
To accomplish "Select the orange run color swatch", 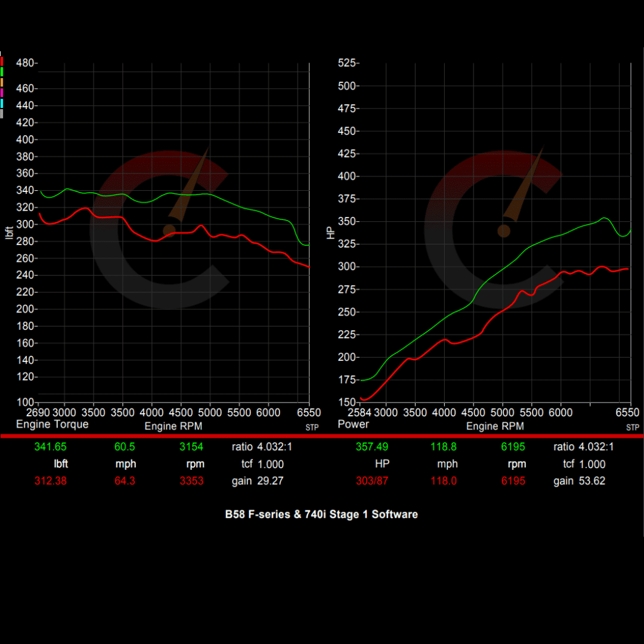I will coord(2,82).
